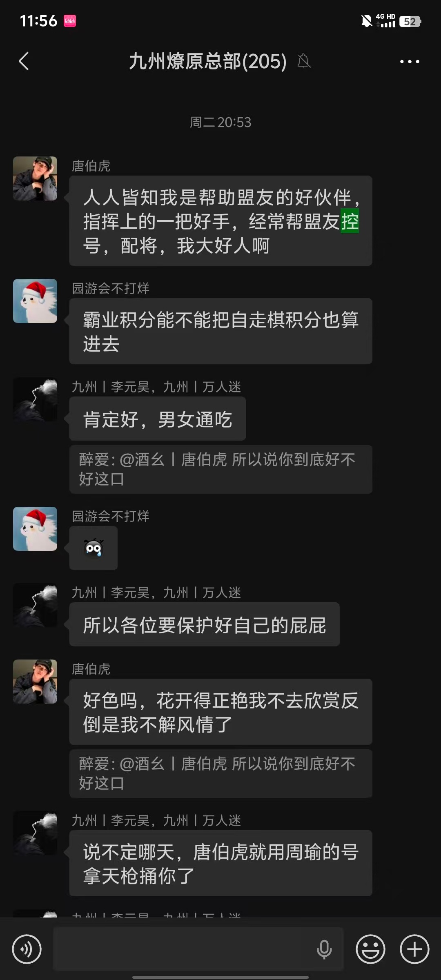
Task: Tap the crying panda emoji message
Action: pos(94,548)
